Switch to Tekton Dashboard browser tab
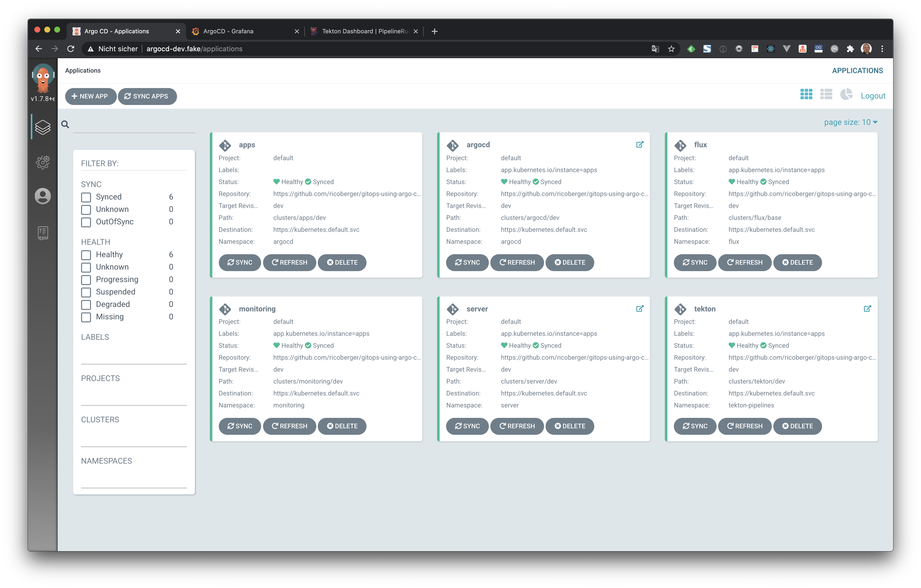Screen dimensions: 921x588 [365, 31]
